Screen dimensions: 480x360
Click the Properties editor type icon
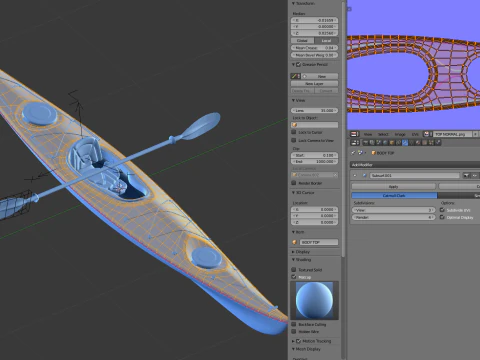click(x=355, y=143)
